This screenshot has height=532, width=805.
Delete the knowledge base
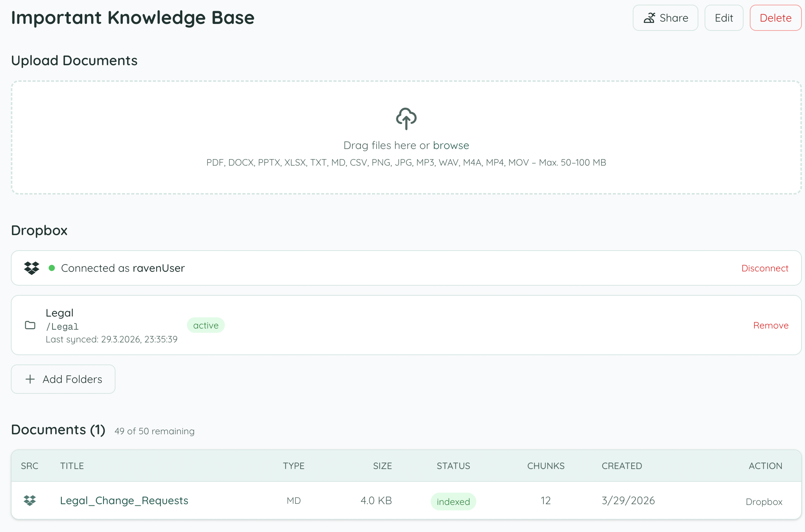pyautogui.click(x=775, y=18)
